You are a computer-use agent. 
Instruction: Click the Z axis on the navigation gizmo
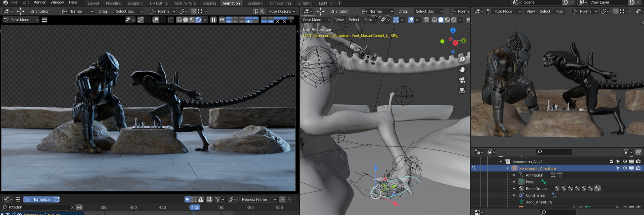pos(453,30)
